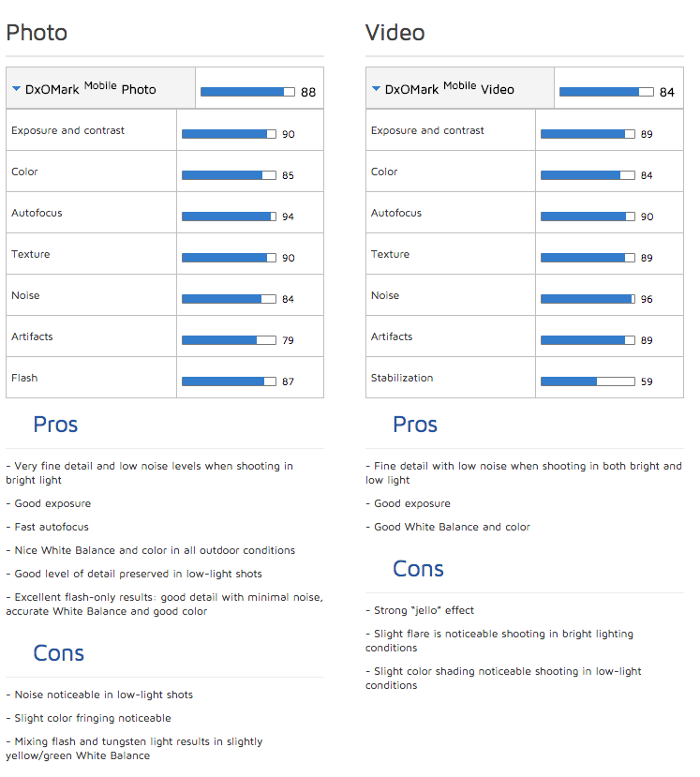The height and width of the screenshot is (777, 700).
Task: Click the Pros heading under Photo
Action: [x=55, y=425]
